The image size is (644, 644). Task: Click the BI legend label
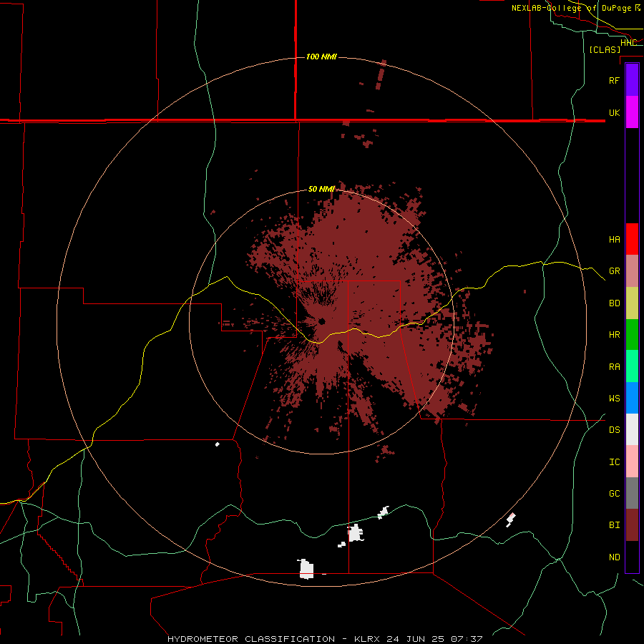point(614,525)
